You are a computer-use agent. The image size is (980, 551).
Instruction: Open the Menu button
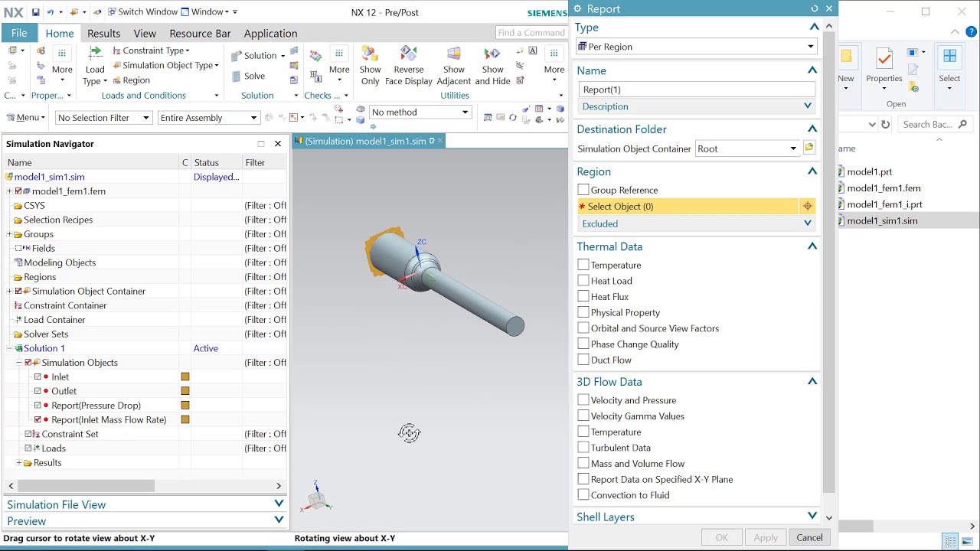coord(26,118)
